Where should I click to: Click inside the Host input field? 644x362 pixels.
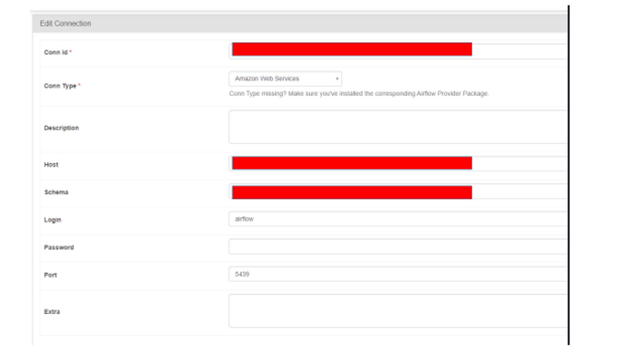click(x=398, y=164)
